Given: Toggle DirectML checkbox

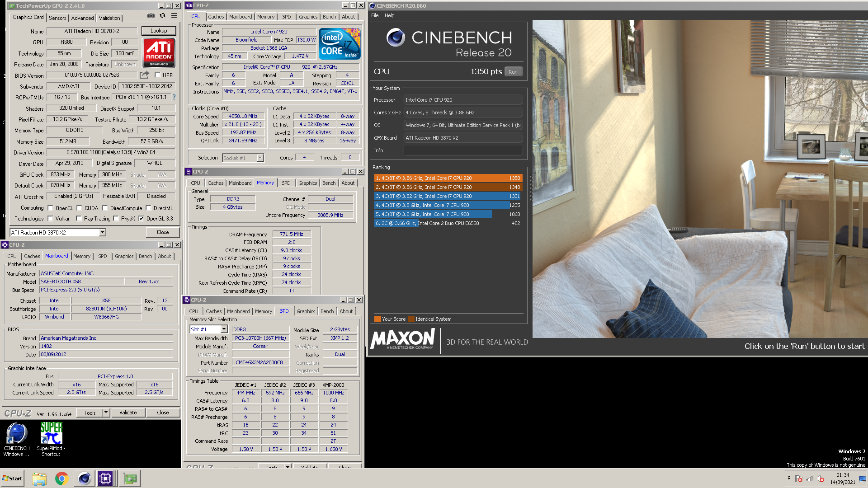Looking at the screenshot, I should (148, 208).
